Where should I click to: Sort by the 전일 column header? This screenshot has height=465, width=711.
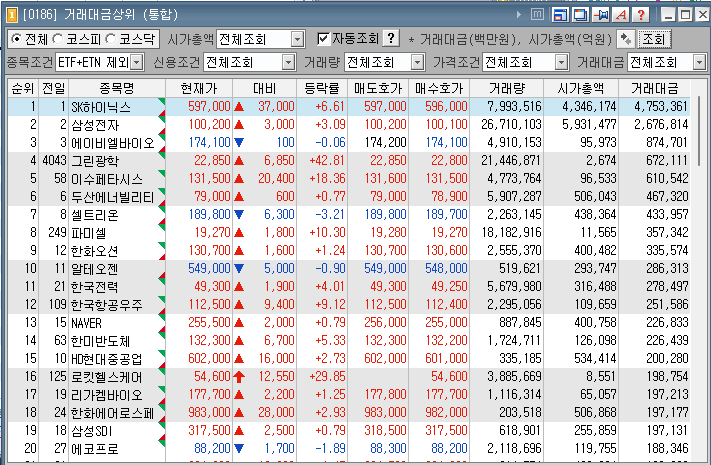tap(54, 88)
